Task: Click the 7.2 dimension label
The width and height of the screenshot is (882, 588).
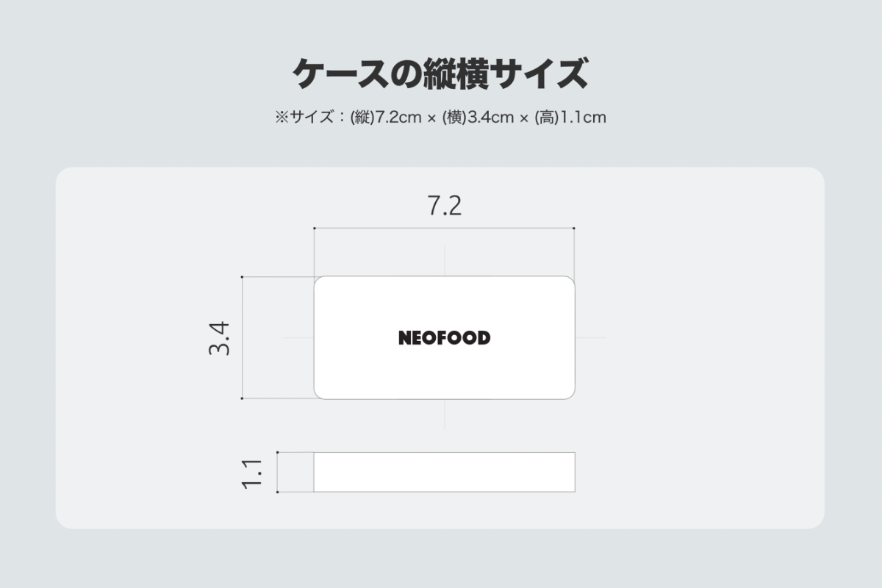Action: 444,207
